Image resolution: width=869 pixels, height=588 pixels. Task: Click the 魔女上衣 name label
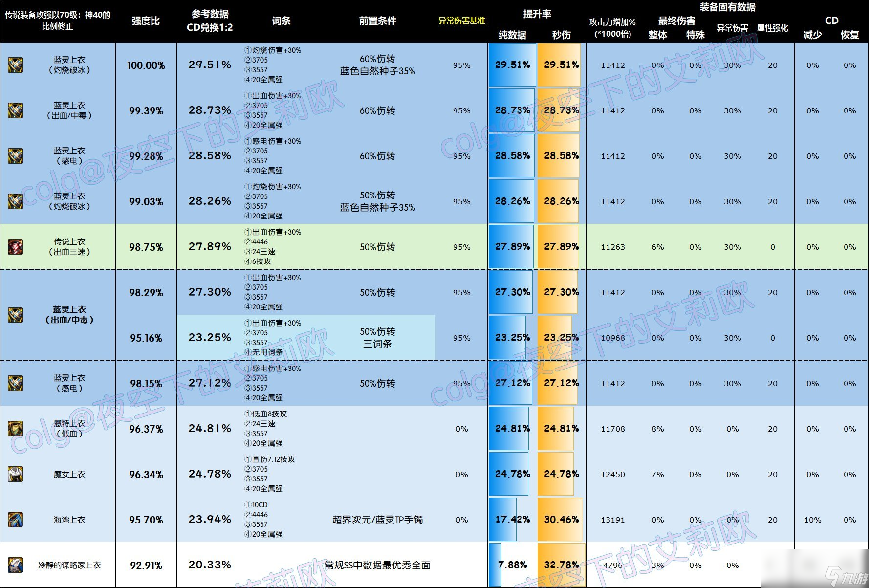[69, 474]
